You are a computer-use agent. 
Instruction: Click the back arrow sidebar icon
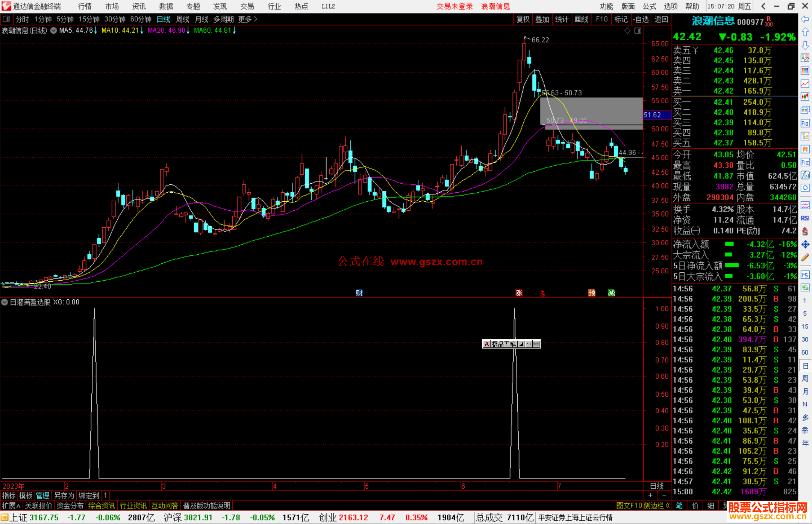pos(805,19)
